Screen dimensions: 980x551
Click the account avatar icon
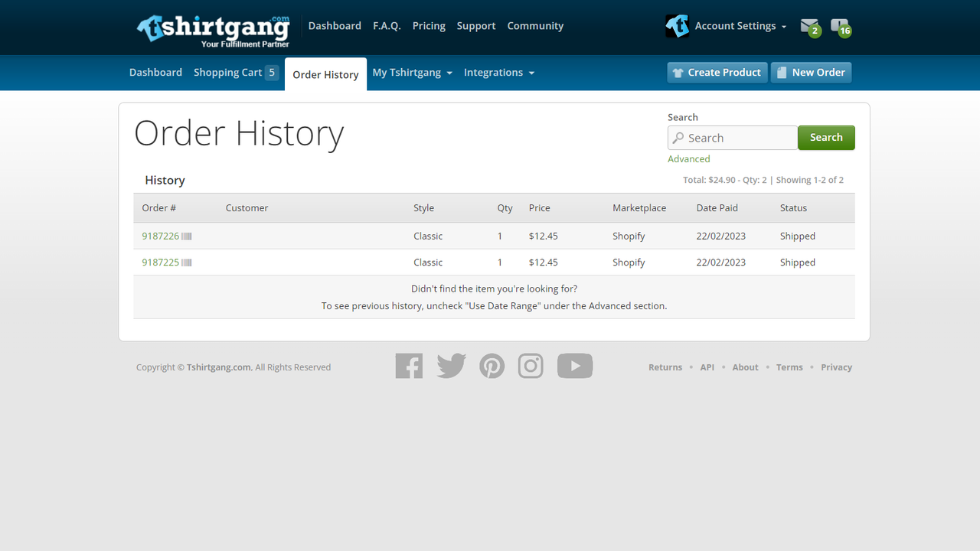pyautogui.click(x=677, y=26)
